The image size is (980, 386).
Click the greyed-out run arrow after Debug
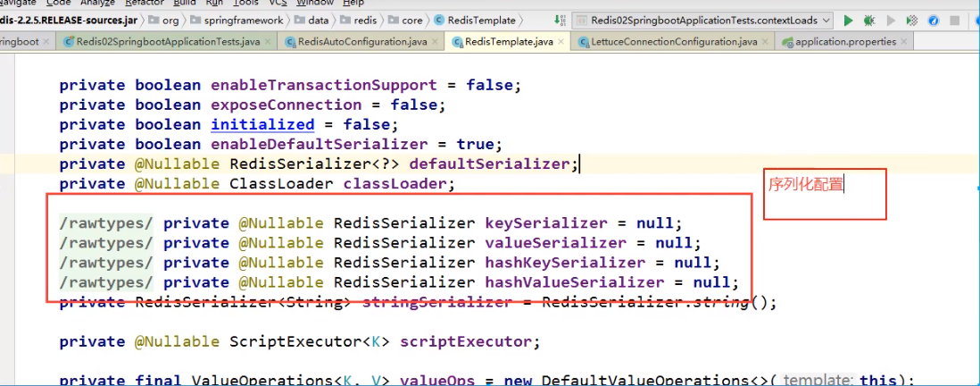(892, 21)
